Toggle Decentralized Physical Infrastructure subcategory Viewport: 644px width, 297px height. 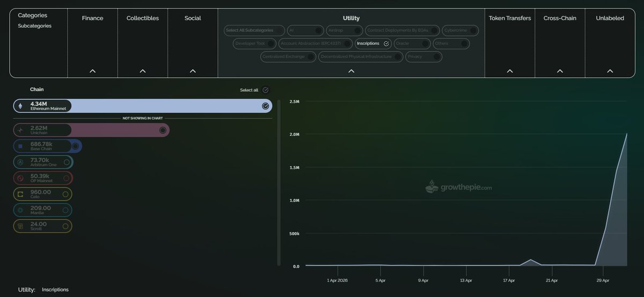pyautogui.click(x=361, y=56)
